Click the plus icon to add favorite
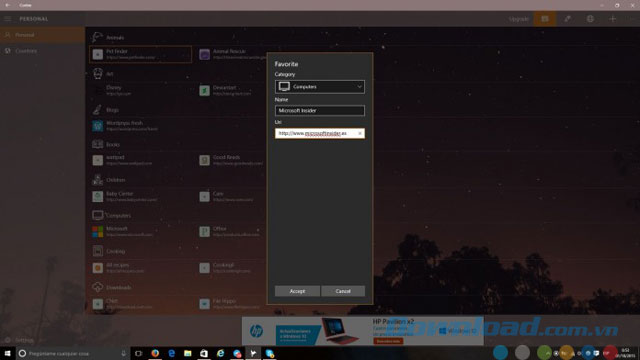This screenshot has height=360, width=640. coord(612,19)
